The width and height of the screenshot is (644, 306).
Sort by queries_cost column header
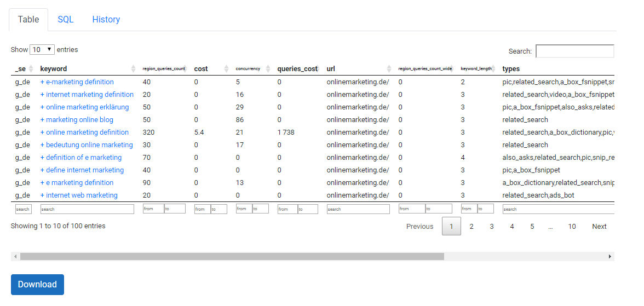pyautogui.click(x=298, y=68)
